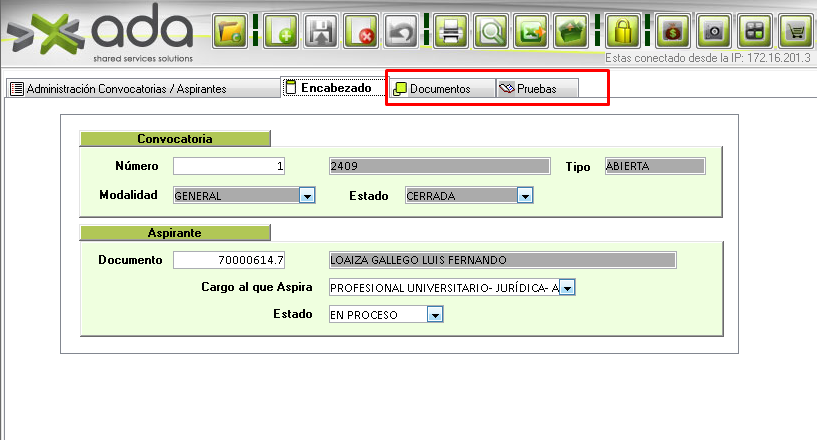The height and width of the screenshot is (440, 817).
Task: Click the shopping cart icon
Action: click(x=795, y=31)
